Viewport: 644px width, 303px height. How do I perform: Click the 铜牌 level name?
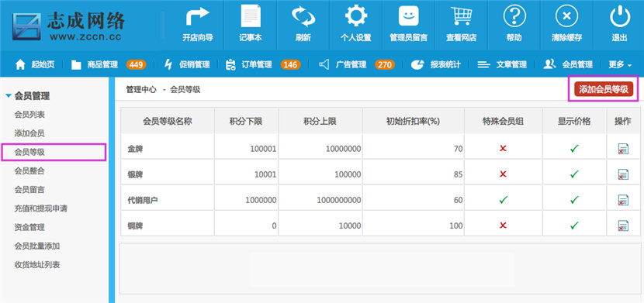pyautogui.click(x=135, y=226)
